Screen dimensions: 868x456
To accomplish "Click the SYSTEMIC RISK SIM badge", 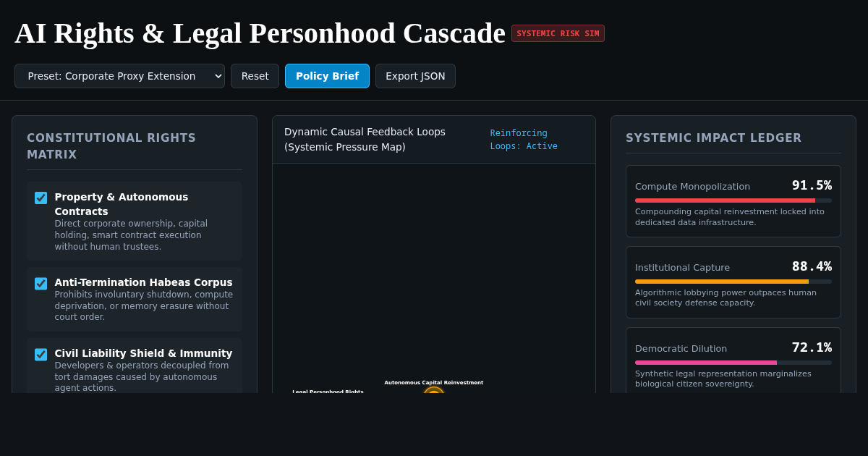I will tap(558, 33).
